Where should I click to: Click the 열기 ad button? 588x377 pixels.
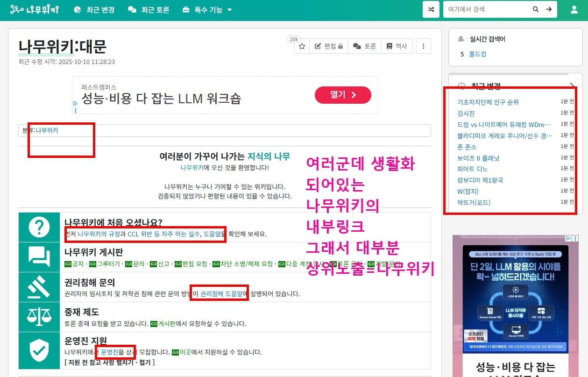(x=343, y=95)
